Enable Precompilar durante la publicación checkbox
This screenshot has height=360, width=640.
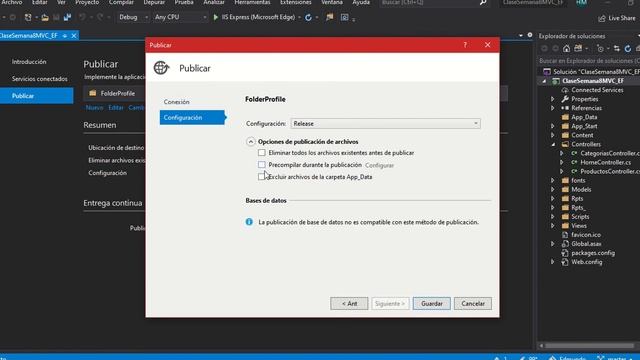pos(262,164)
